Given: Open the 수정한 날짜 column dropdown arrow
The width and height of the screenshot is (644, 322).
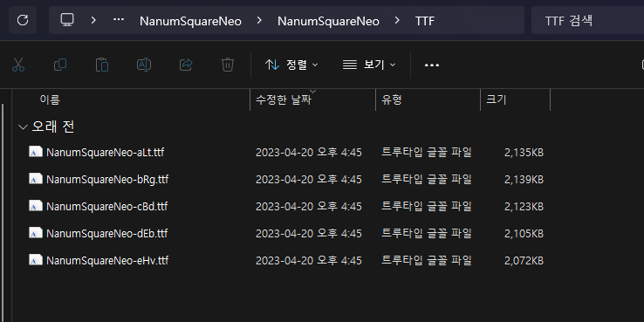Looking at the screenshot, I should (x=312, y=91).
